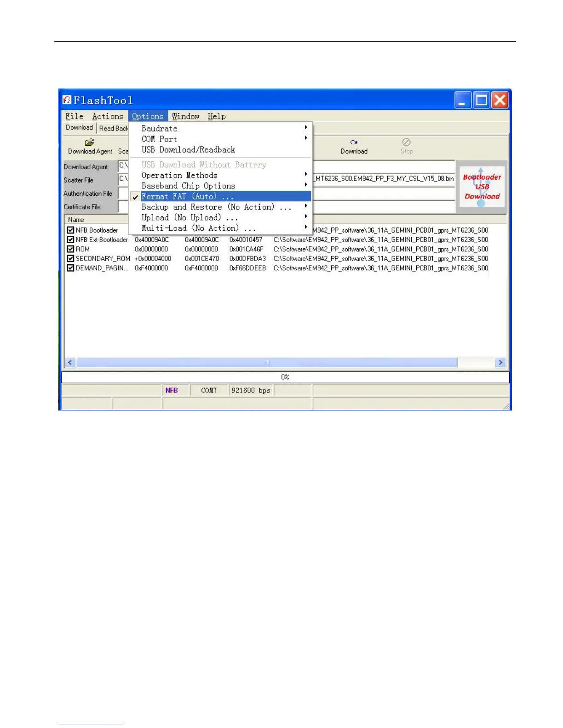Viewport: 563px width, 728px height.
Task: Uncheck the DEMAND_PAGIN... checkbox
Action: [70, 268]
